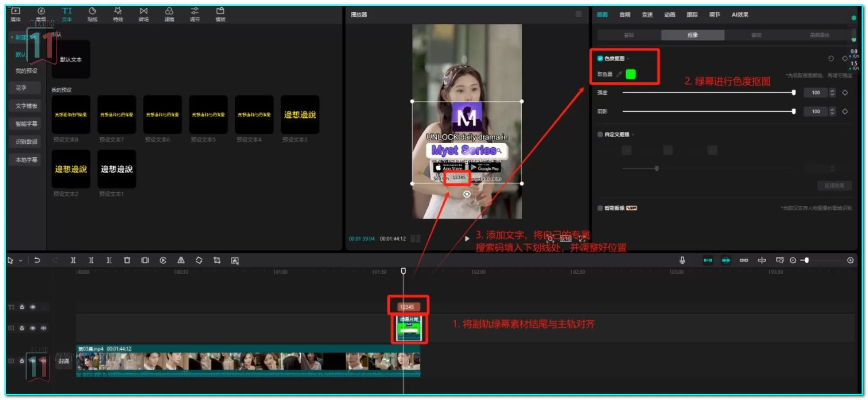Zoom out timeline with minus icon

point(793,260)
